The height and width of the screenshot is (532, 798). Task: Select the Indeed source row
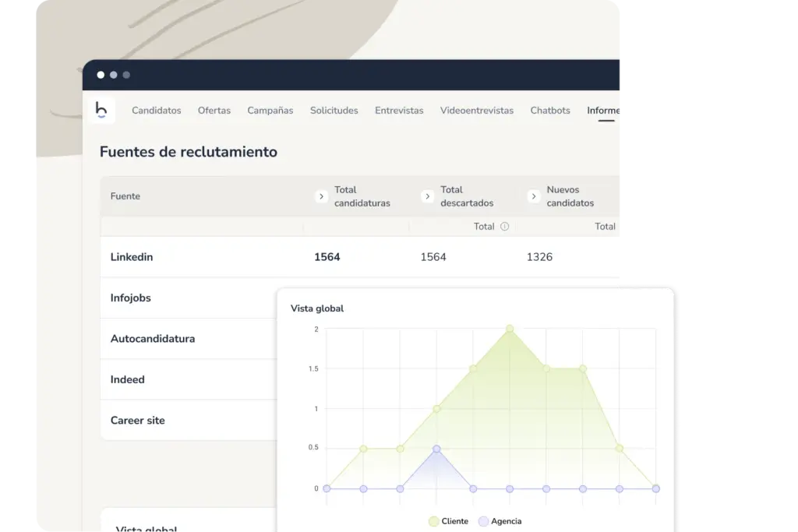pos(189,379)
